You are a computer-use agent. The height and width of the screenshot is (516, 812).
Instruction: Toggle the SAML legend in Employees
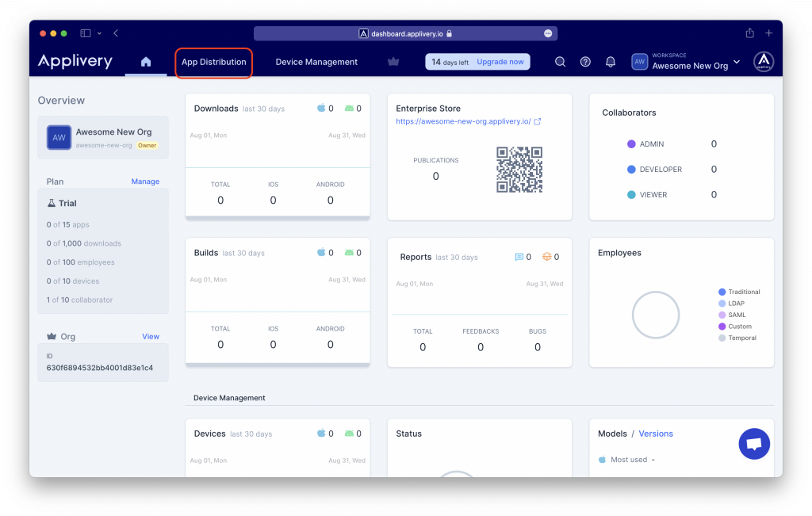pos(732,315)
